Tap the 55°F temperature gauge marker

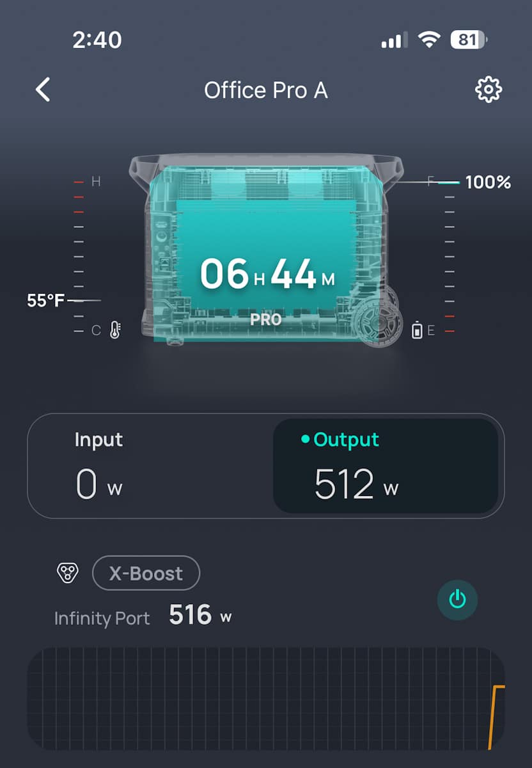click(46, 300)
